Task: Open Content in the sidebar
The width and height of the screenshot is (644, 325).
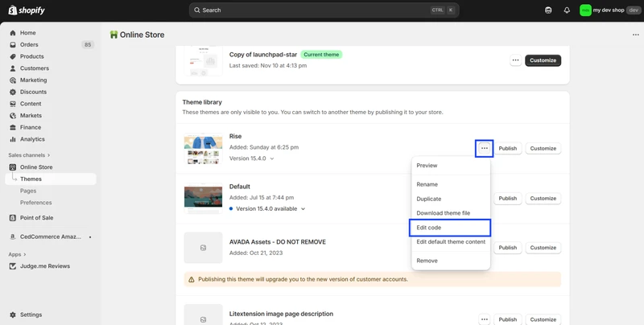Action: click(31, 104)
